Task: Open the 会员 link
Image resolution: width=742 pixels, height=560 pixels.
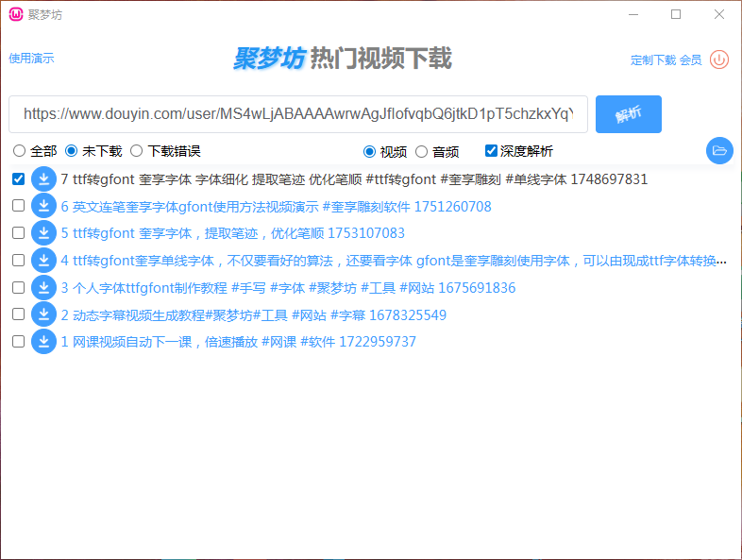Action: 690,60
